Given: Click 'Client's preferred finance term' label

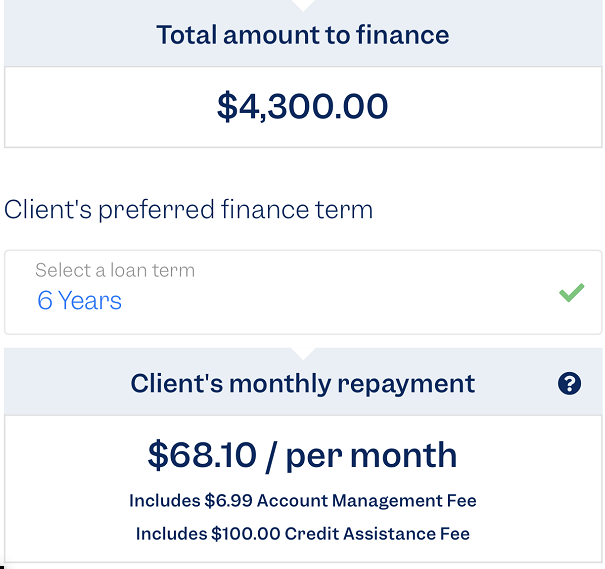Looking at the screenshot, I should point(189,211).
